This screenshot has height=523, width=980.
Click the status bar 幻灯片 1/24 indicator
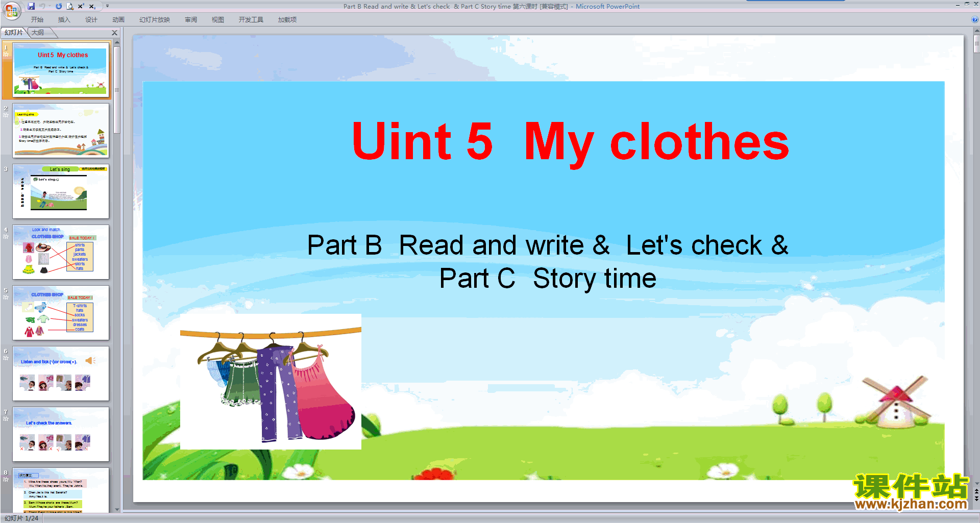(21, 518)
